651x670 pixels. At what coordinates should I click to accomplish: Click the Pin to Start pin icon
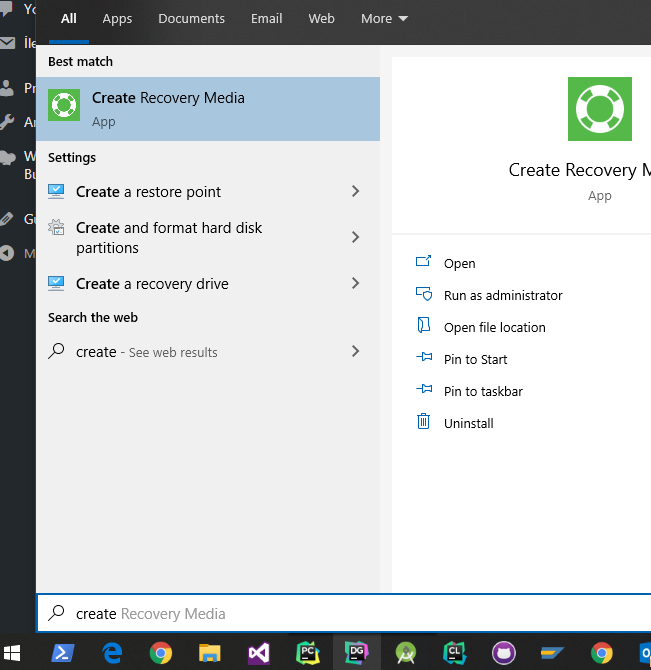click(424, 357)
